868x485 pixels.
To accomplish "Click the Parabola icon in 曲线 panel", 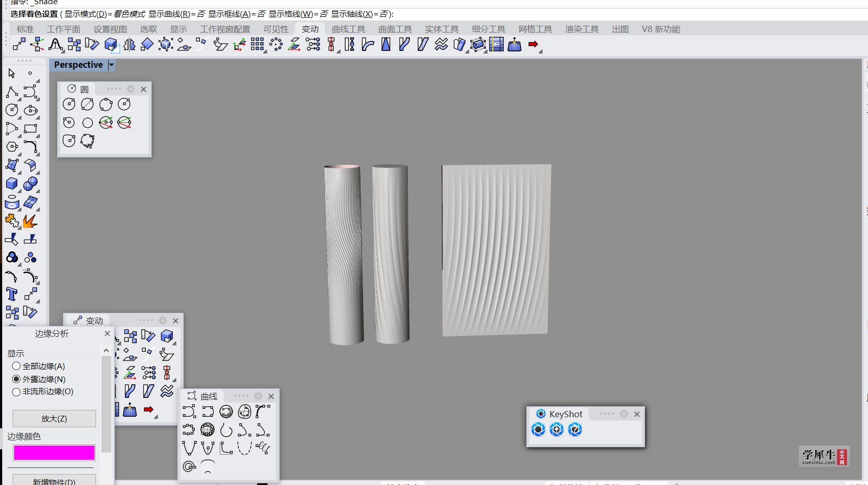I will 189,448.
